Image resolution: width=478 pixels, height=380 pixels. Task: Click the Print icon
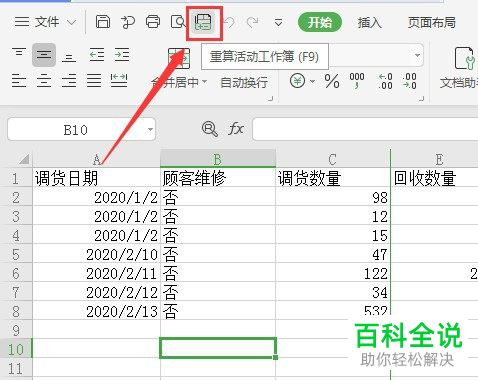pos(153,22)
